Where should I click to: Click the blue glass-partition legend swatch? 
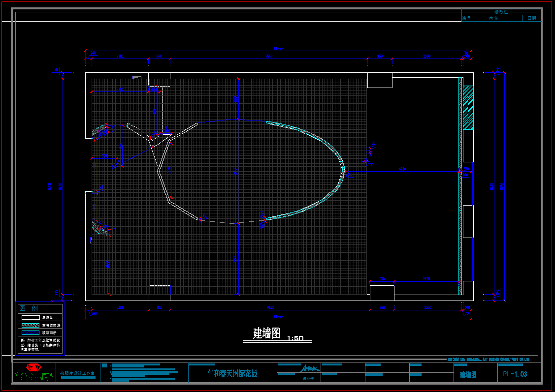tap(31, 332)
